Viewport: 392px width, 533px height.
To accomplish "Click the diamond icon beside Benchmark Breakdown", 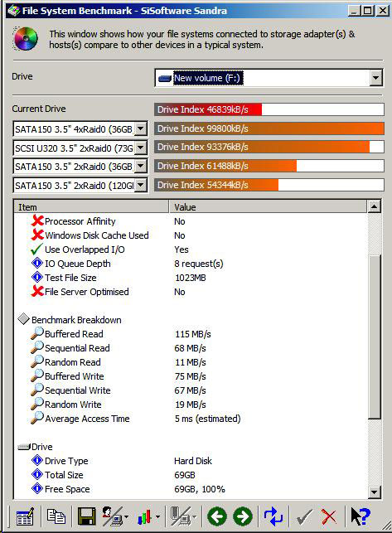I will 23,319.
